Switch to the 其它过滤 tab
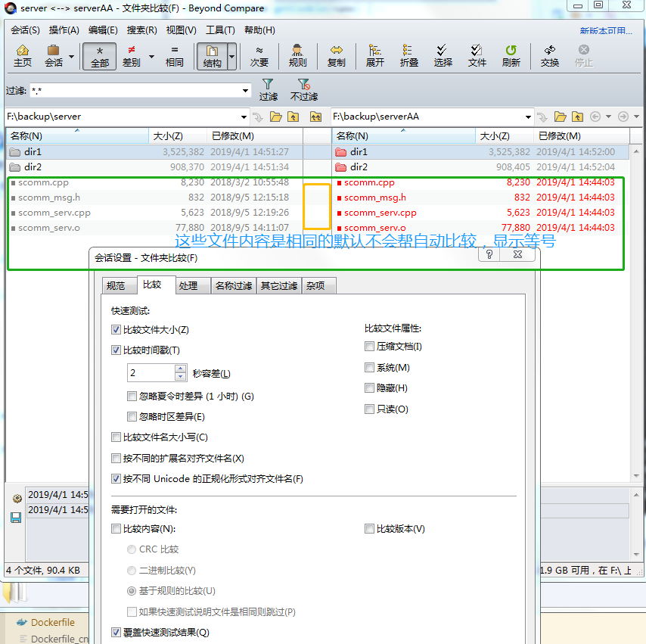 (279, 286)
